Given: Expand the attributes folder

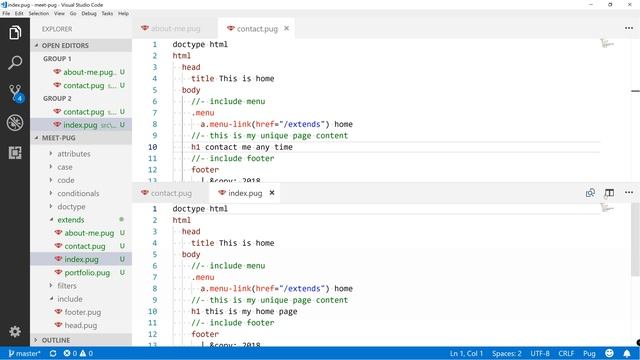Looking at the screenshot, I should (81, 153).
